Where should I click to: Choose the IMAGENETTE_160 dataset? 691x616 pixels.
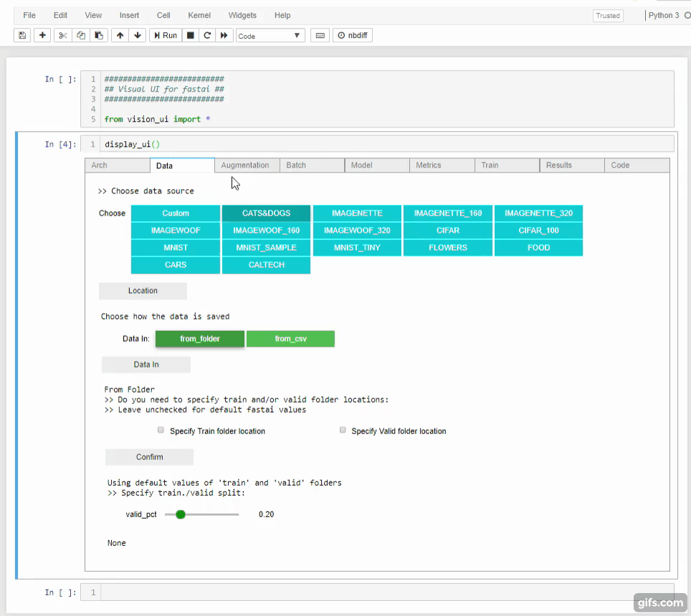click(448, 213)
